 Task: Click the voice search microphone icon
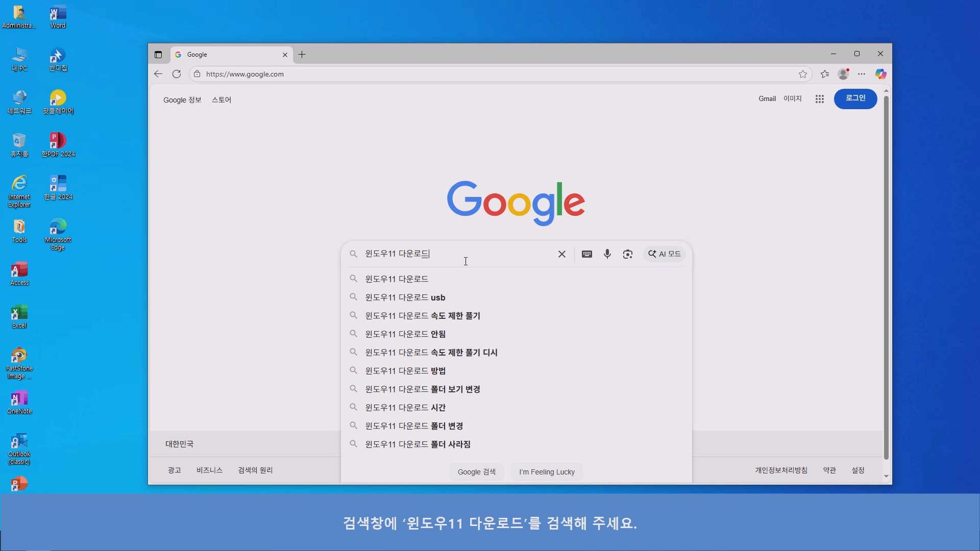(x=607, y=254)
